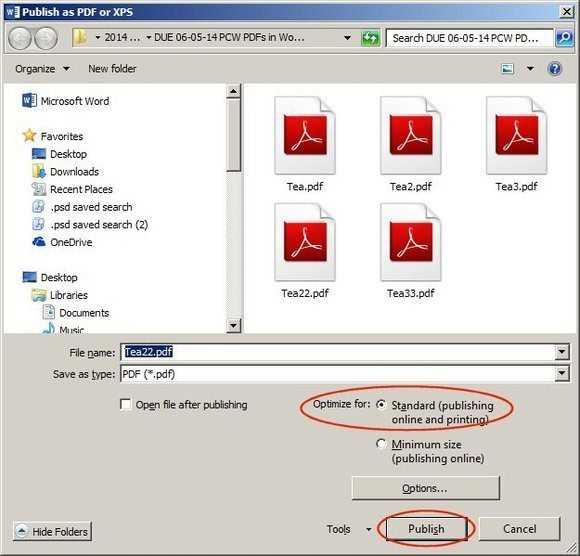Enable Open file after publishing checkbox
Image resolution: width=580 pixels, height=556 pixels.
click(x=126, y=404)
